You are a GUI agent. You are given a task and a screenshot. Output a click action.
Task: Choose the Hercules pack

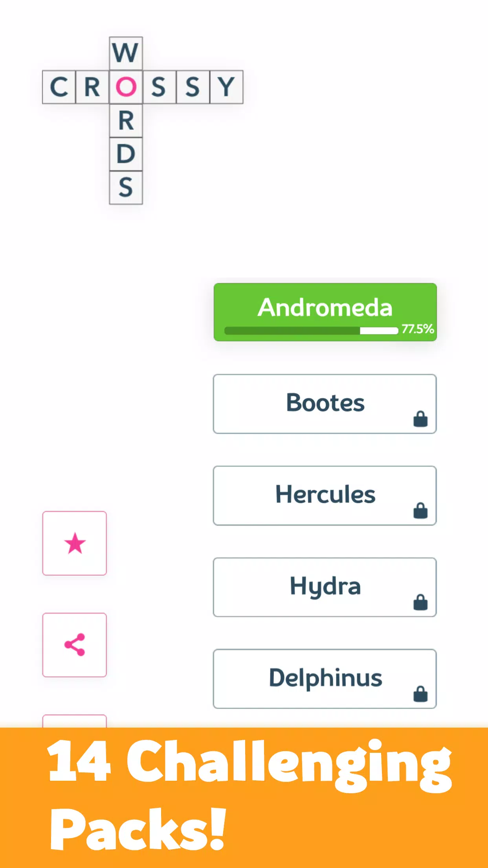point(325,495)
